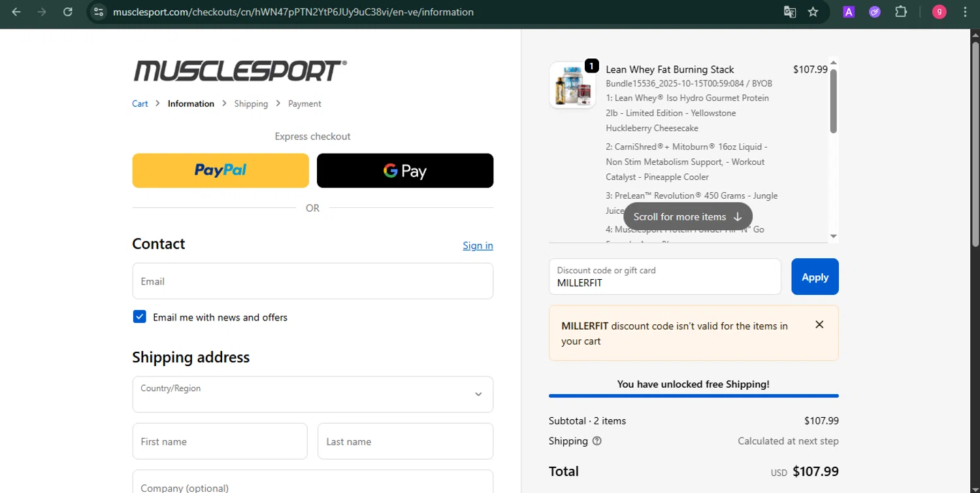The height and width of the screenshot is (493, 980).
Task: Focus the Email input field
Action: pos(313,281)
